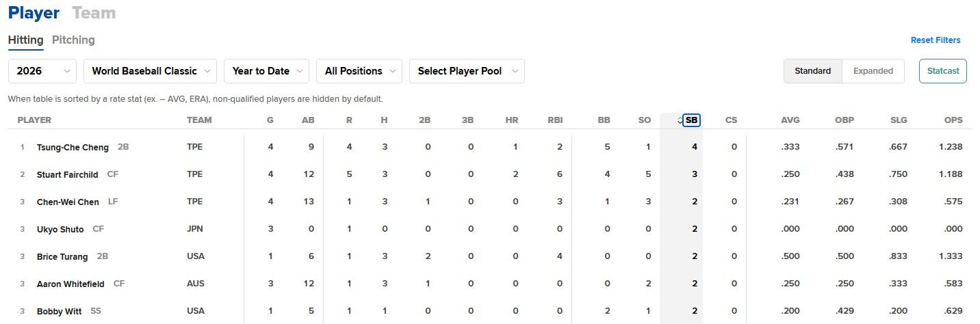
Task: Expand the 2026 season dropdown
Action: pyautogui.click(x=42, y=71)
